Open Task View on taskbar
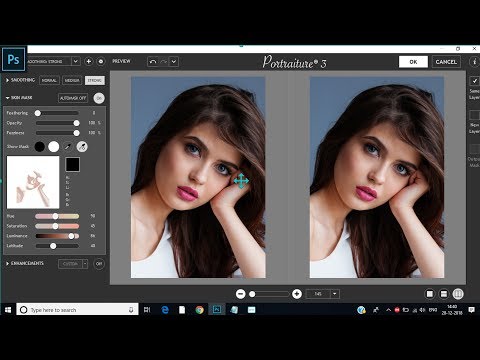The image size is (480, 360). tap(147, 310)
